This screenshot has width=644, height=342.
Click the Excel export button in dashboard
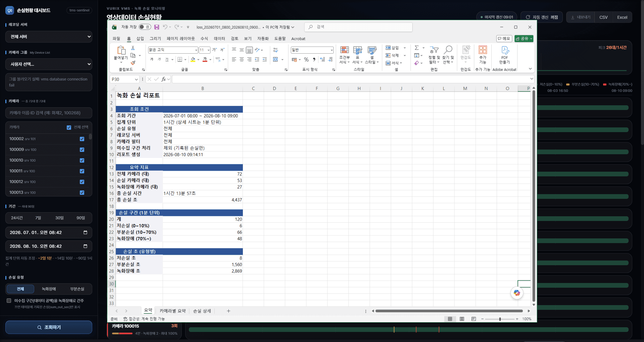pyautogui.click(x=622, y=17)
